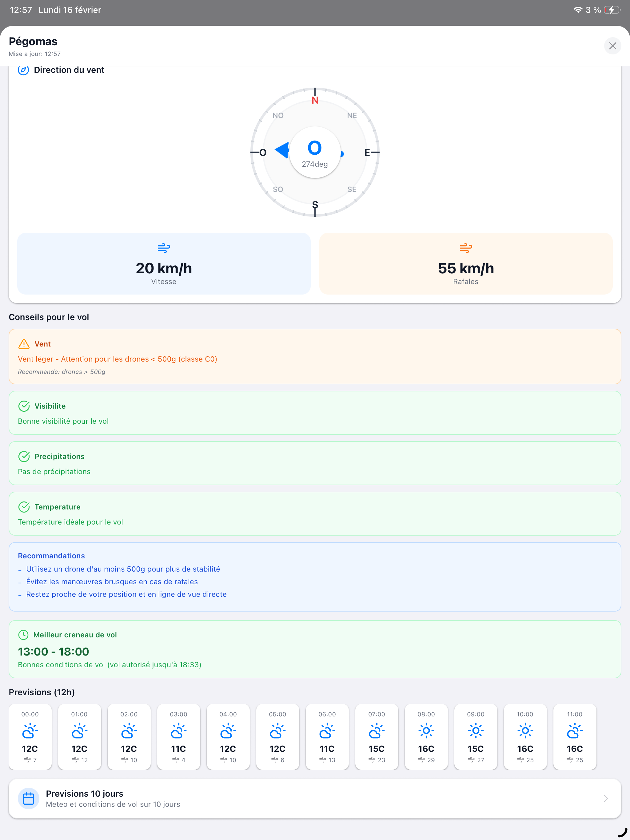630x840 pixels.
Task: Click the blue wind icon above 20 km/h
Action: 164,248
